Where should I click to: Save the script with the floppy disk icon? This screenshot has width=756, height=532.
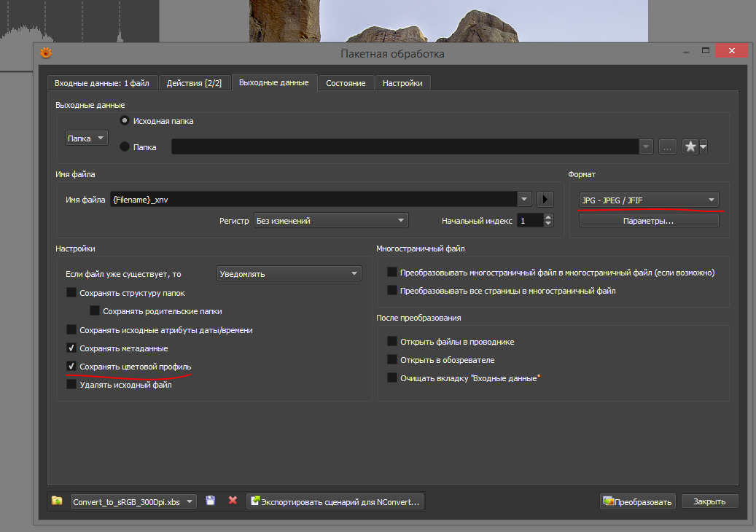pyautogui.click(x=211, y=501)
